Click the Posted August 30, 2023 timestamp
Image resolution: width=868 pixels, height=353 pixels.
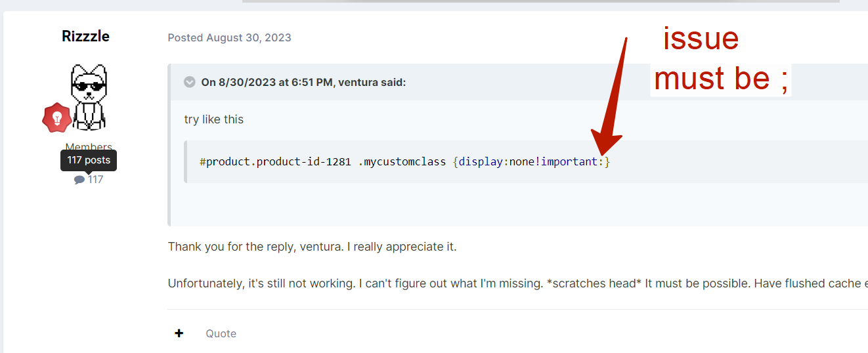tap(229, 37)
